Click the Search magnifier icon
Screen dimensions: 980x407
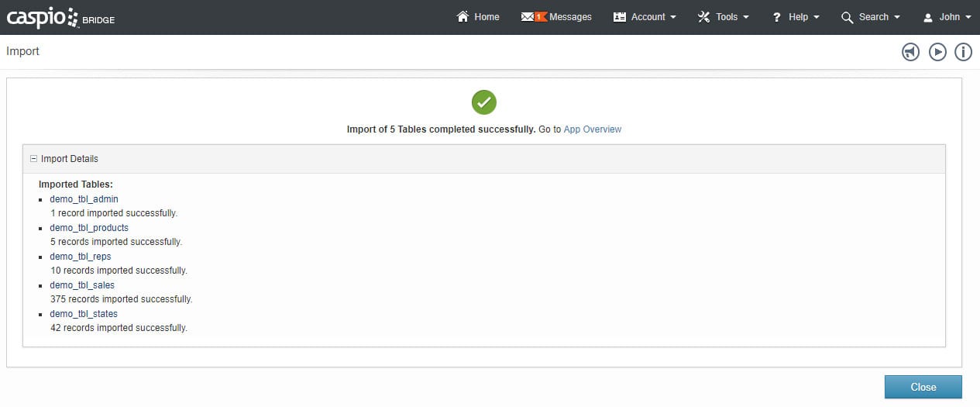point(847,17)
